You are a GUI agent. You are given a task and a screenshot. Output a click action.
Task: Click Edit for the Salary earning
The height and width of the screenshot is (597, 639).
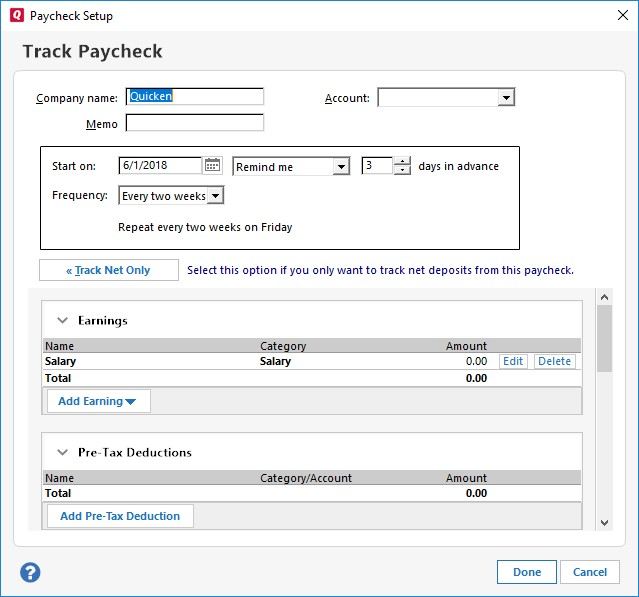pyautogui.click(x=513, y=361)
